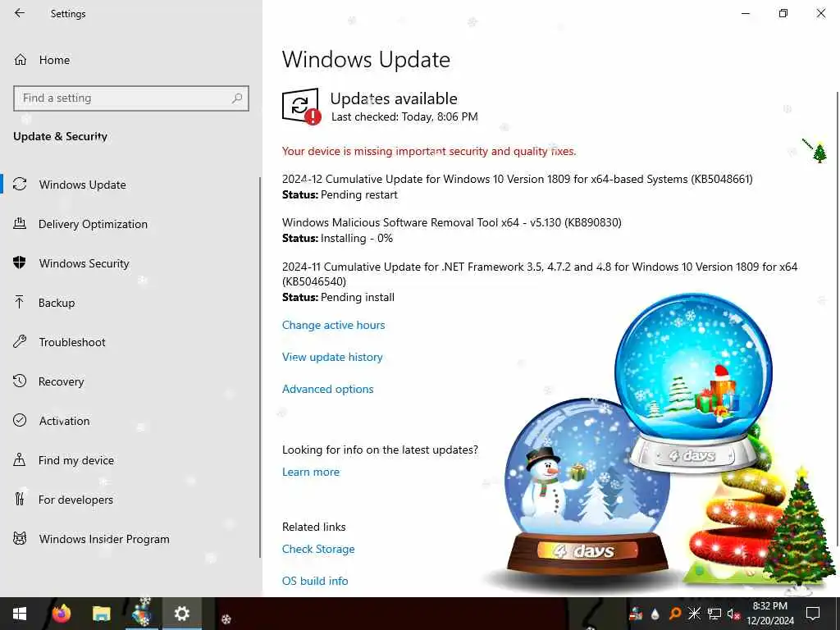Image resolution: width=840 pixels, height=630 pixels.
Task: Click the muted volume tray icon
Action: click(x=733, y=614)
